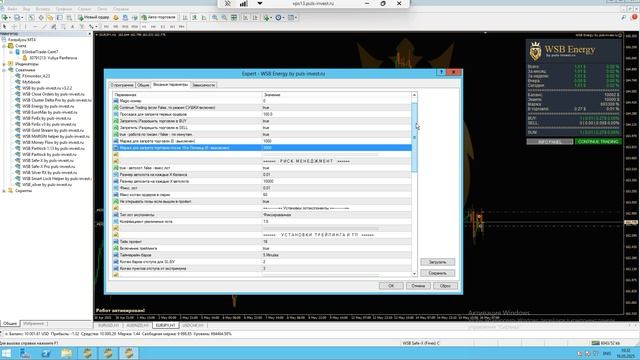Click the Expert dialog help question mark
Image resolution: width=640 pixels, height=360 pixels.
pos(440,72)
